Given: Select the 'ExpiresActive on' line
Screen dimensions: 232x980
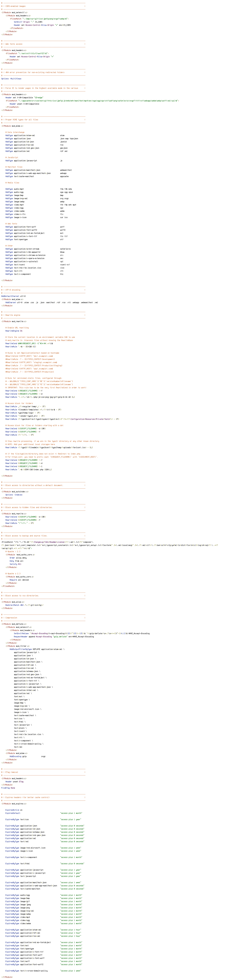Looking at the screenshot, I should tap(14, 810).
